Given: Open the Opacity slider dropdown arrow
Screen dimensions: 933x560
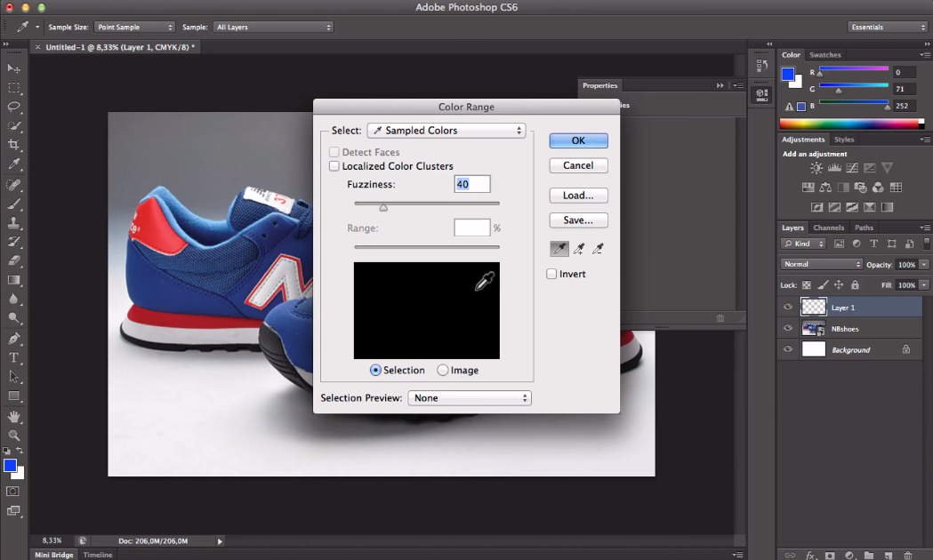Looking at the screenshot, I should tap(923, 265).
